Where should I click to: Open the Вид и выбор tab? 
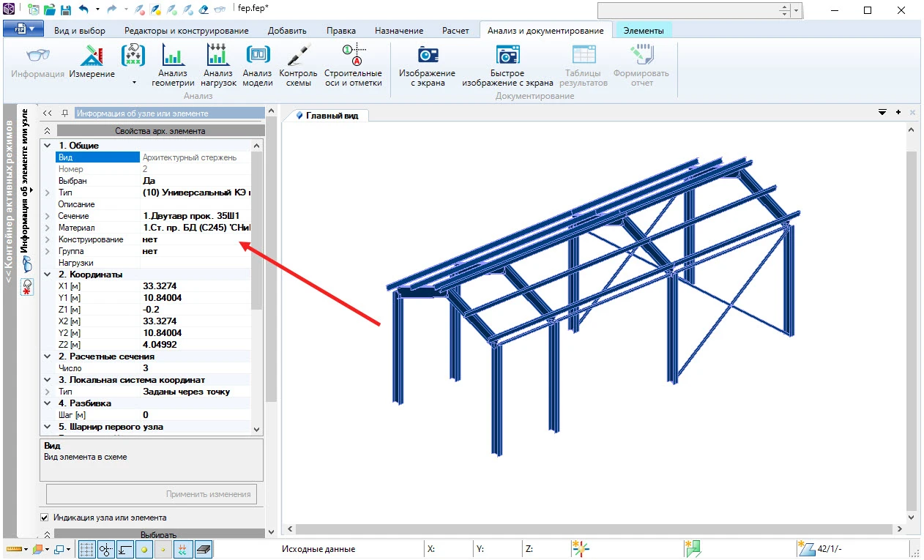[80, 31]
